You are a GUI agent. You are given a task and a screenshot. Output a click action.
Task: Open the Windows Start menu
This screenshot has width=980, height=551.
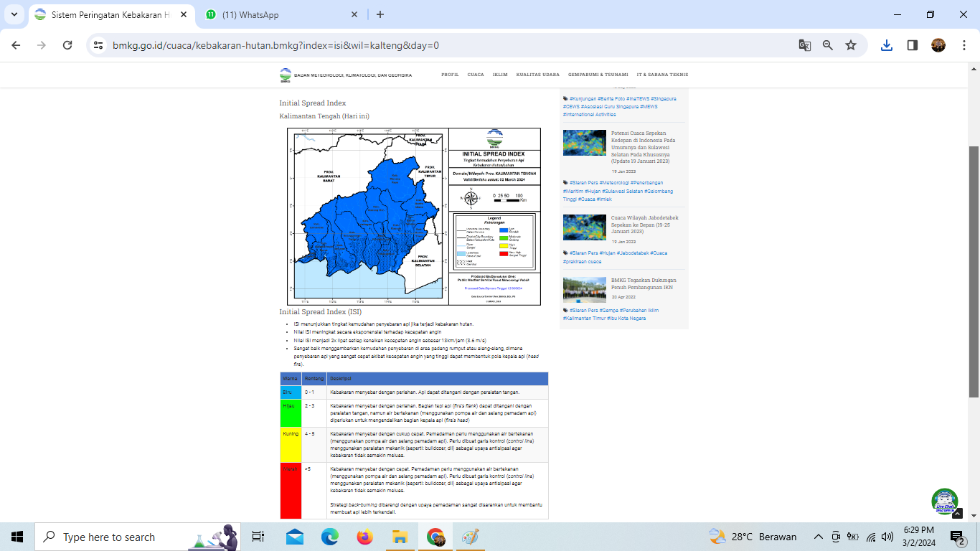[17, 537]
